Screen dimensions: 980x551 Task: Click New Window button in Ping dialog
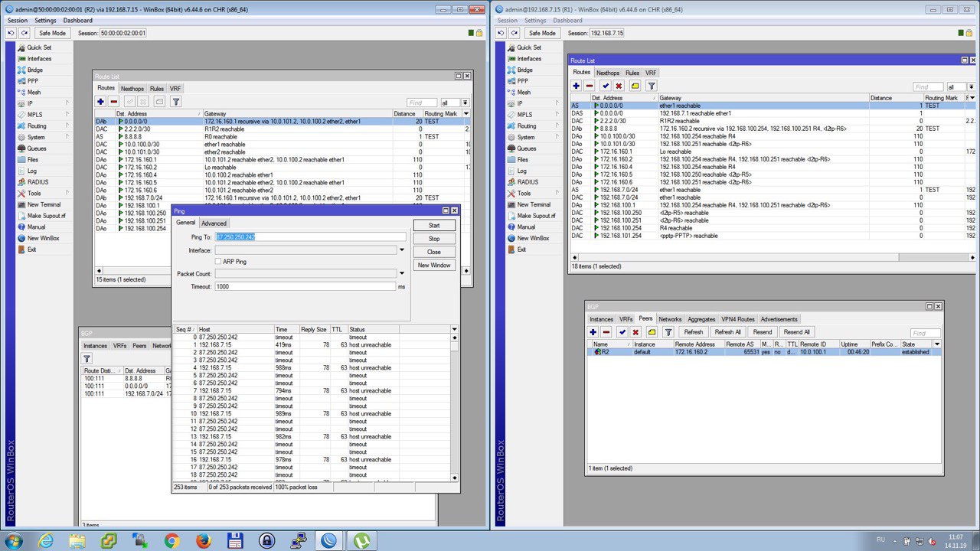point(434,265)
